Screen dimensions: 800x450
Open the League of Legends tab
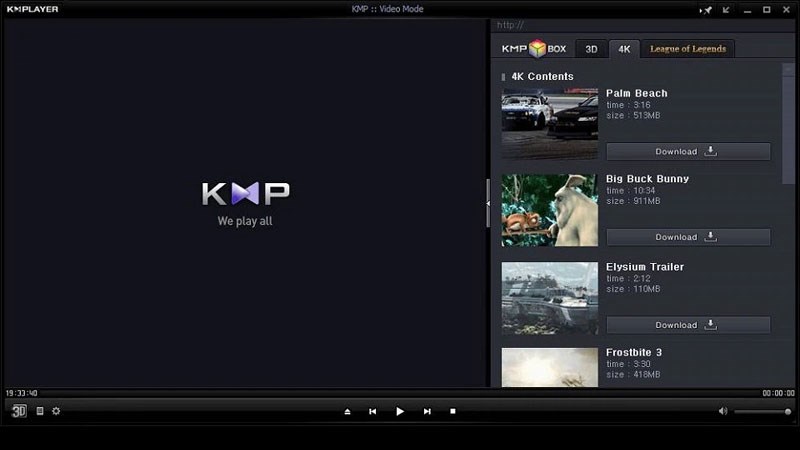pos(688,49)
